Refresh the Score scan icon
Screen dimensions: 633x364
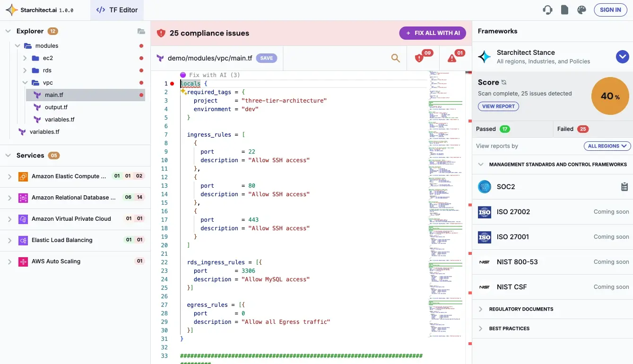coord(504,82)
